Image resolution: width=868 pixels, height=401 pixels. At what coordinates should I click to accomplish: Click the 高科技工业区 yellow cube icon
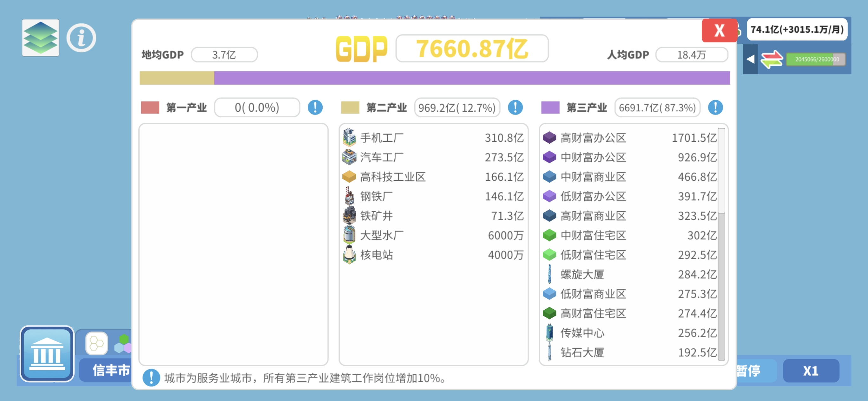tap(349, 176)
